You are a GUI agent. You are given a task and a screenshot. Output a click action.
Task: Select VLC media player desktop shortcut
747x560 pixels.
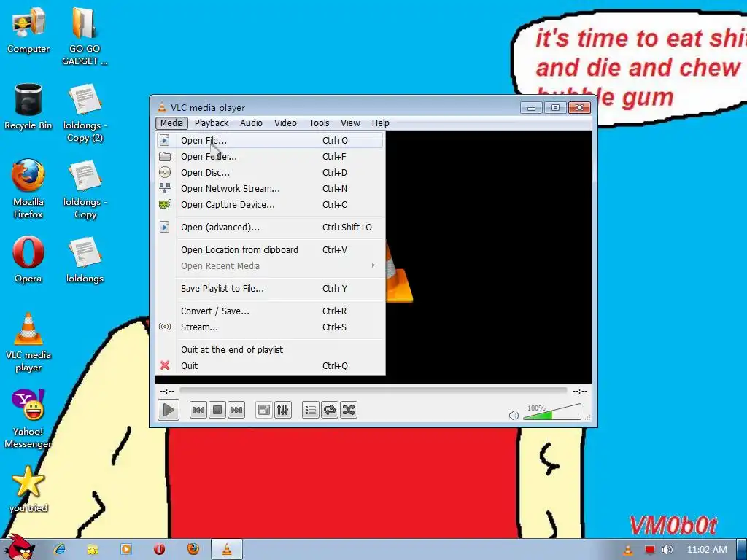28,342
